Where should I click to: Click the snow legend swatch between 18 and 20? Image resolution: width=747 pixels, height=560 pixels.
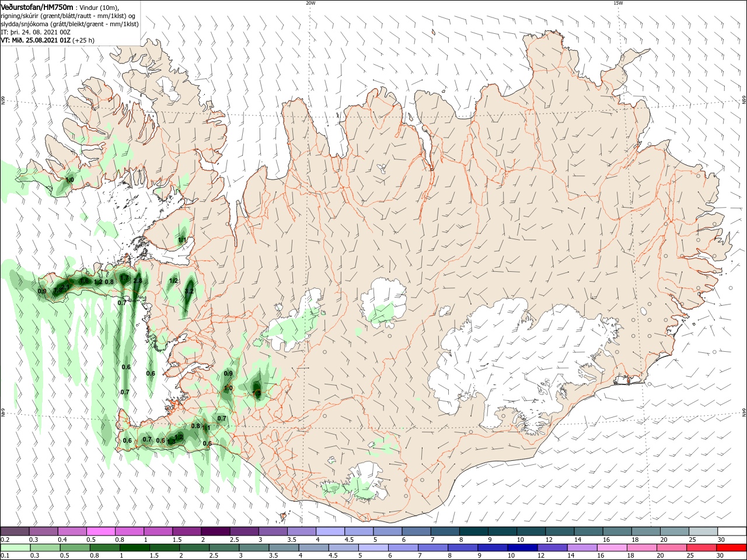click(x=646, y=531)
